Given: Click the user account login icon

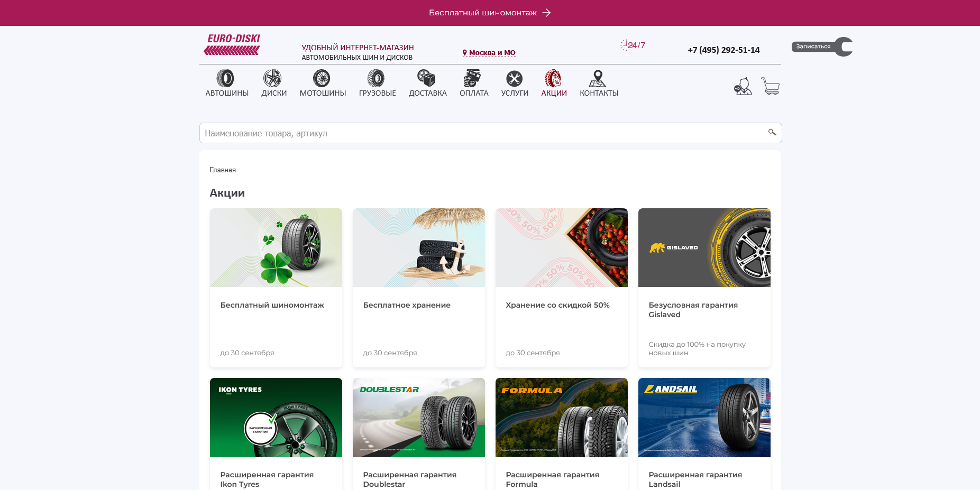Looking at the screenshot, I should (x=743, y=86).
